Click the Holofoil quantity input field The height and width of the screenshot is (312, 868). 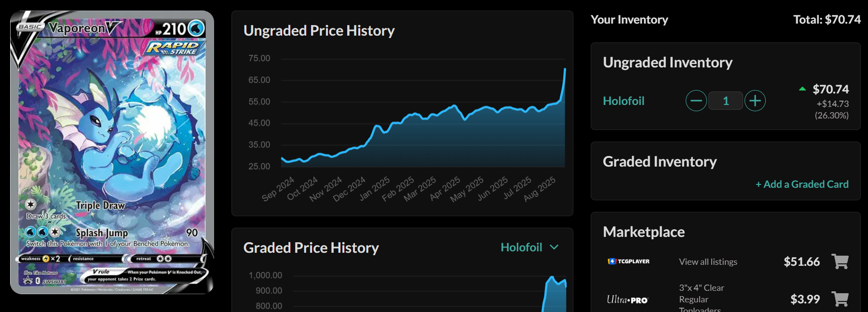pos(725,101)
